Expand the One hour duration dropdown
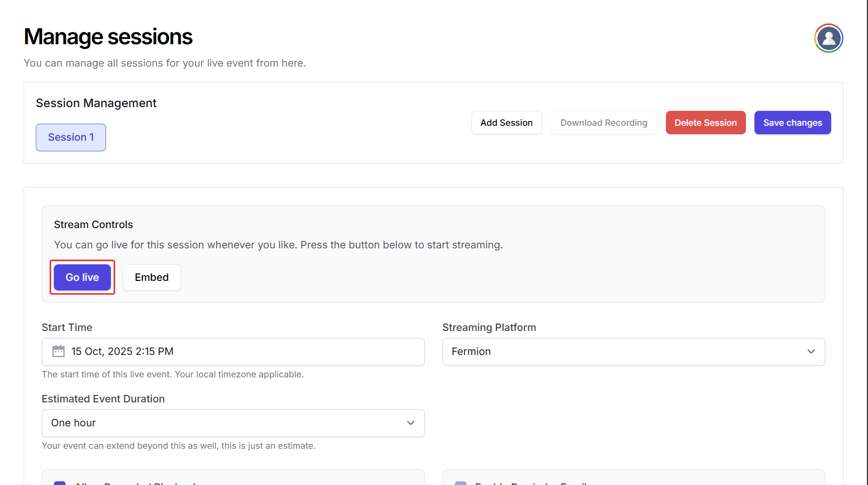 [233, 423]
